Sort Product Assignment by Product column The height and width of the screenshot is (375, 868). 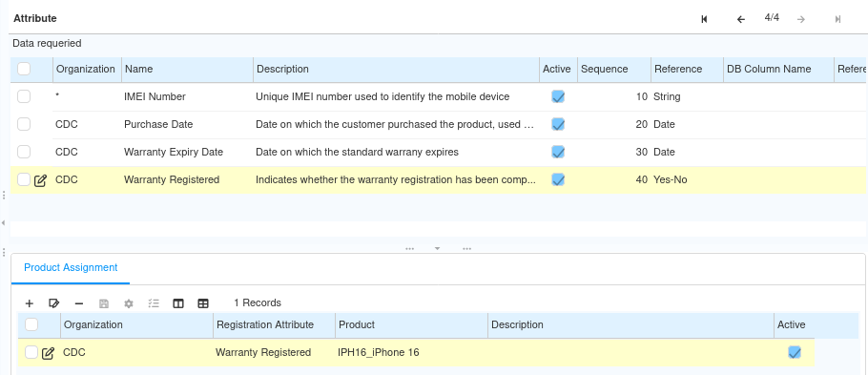pos(411,325)
